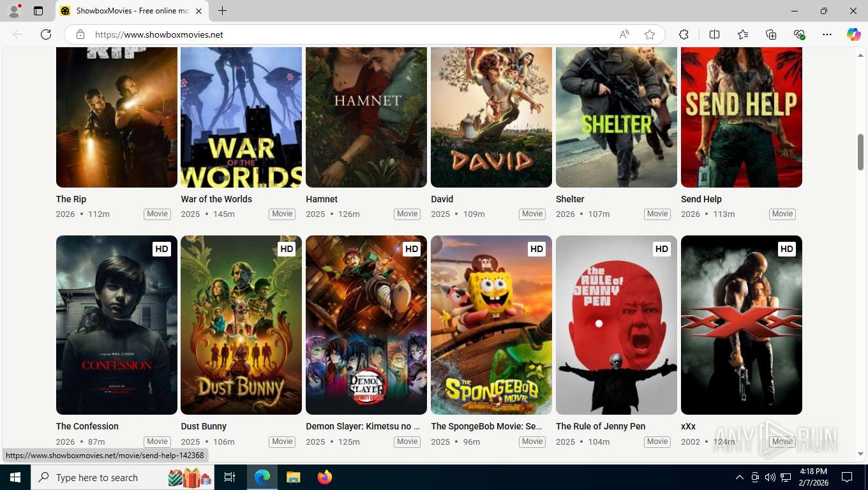The height and width of the screenshot is (490, 868).
Task: Open the Extensions puzzle icon
Action: (x=684, y=34)
